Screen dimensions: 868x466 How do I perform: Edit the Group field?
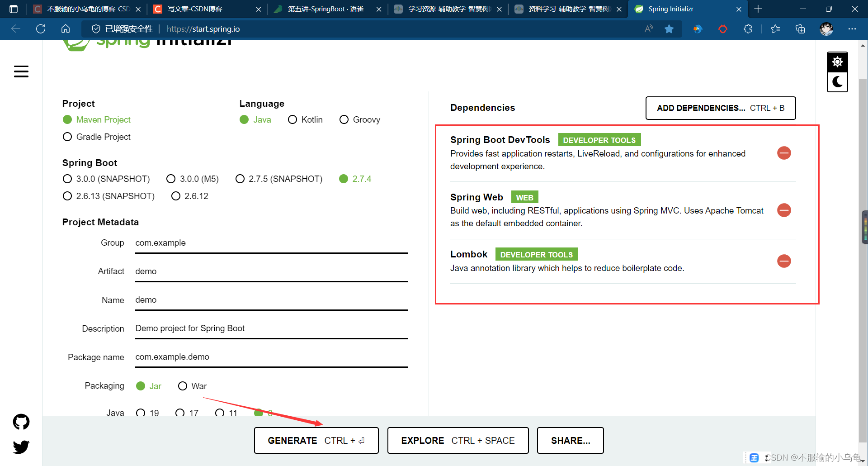[271, 243]
